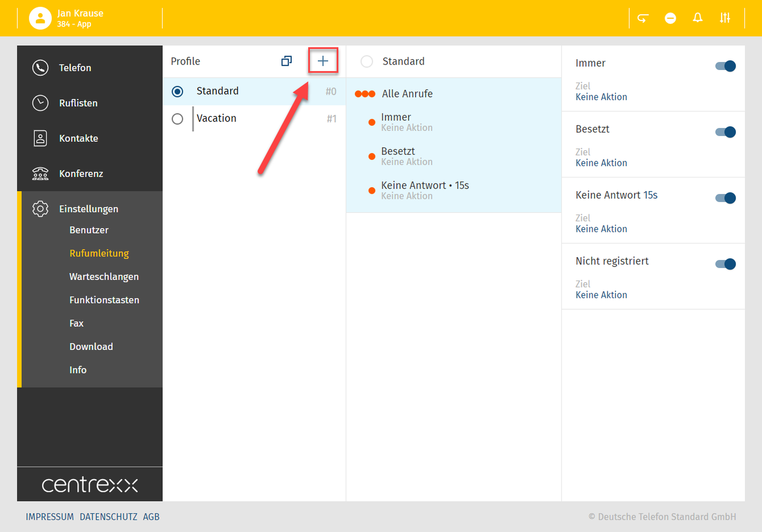The image size is (762, 532).
Task: Click the Jan Krause user avatar
Action: coord(40,18)
